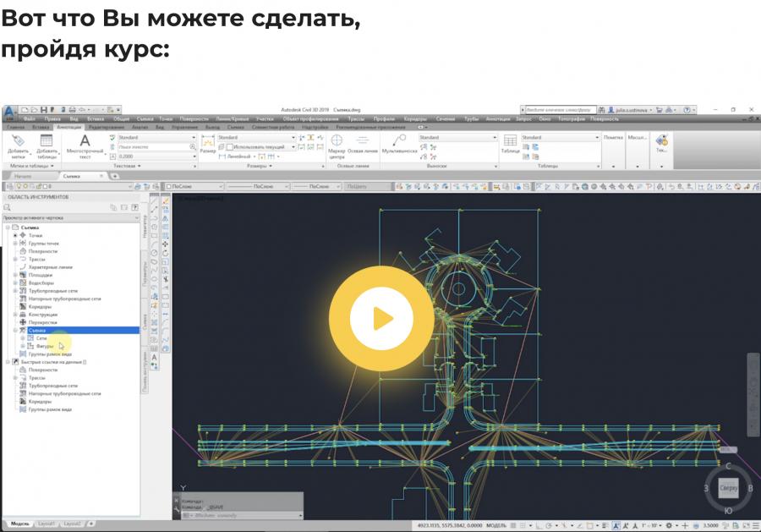The image size is (761, 532).
Task: Open the Начало document tab
Action: 23,176
